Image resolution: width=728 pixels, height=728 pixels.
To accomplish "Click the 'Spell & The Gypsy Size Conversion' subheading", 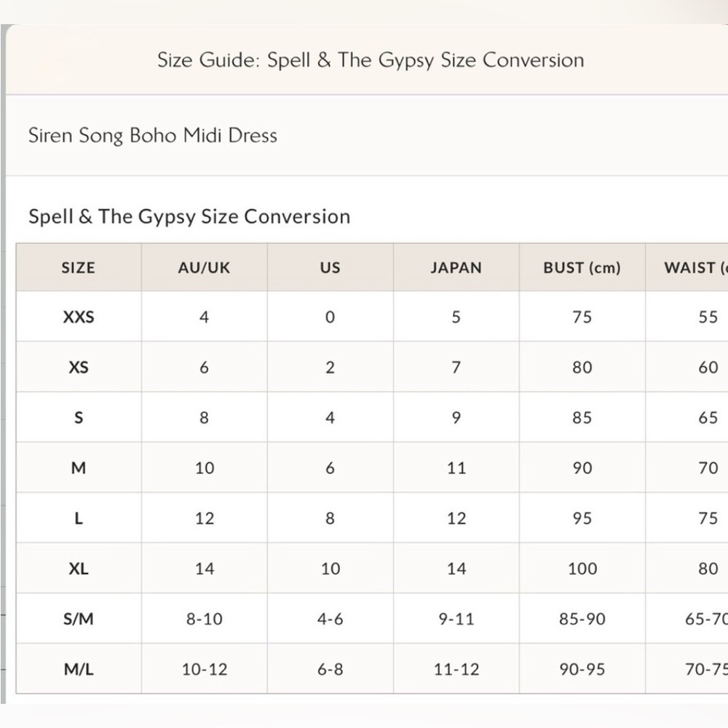I will click(x=189, y=217).
